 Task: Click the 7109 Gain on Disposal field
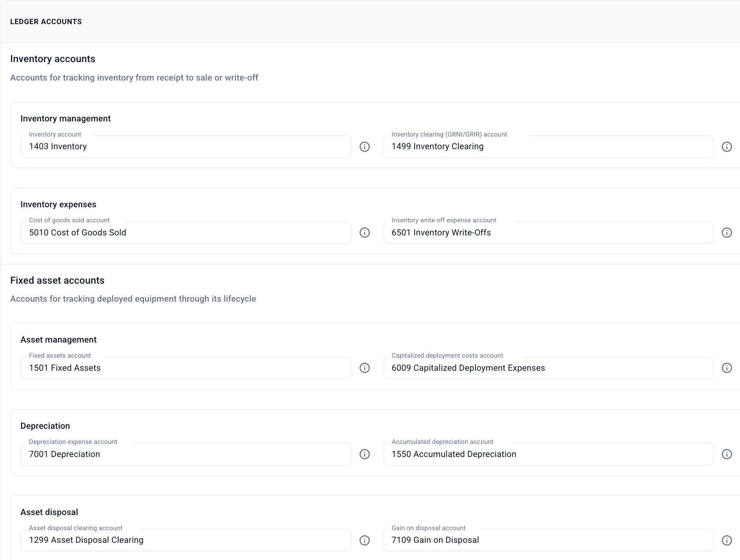coord(548,540)
